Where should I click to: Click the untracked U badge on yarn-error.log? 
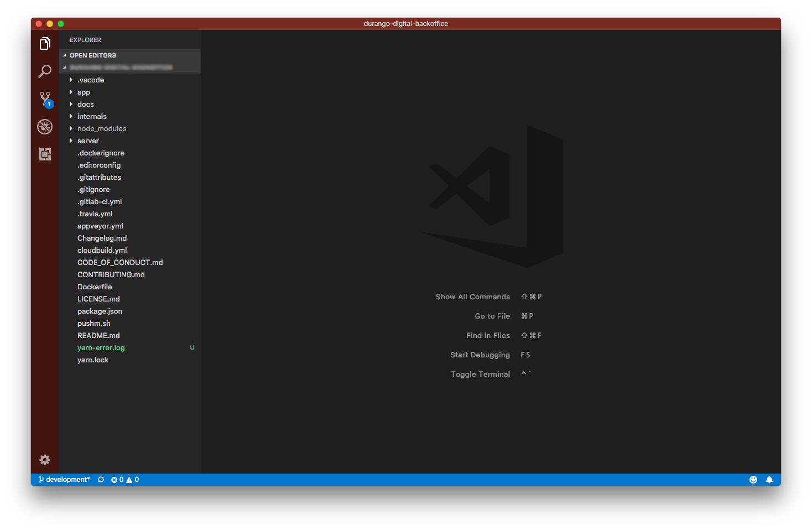(192, 347)
